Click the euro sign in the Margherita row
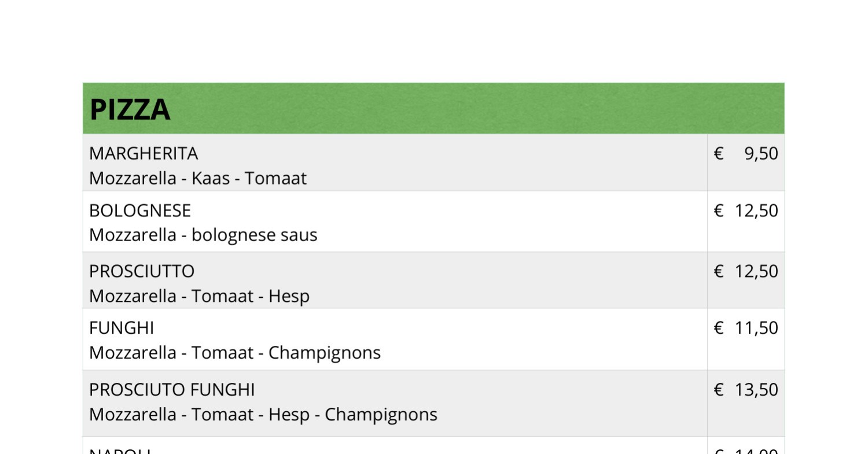Viewport: 868px width, 454px height. click(719, 153)
